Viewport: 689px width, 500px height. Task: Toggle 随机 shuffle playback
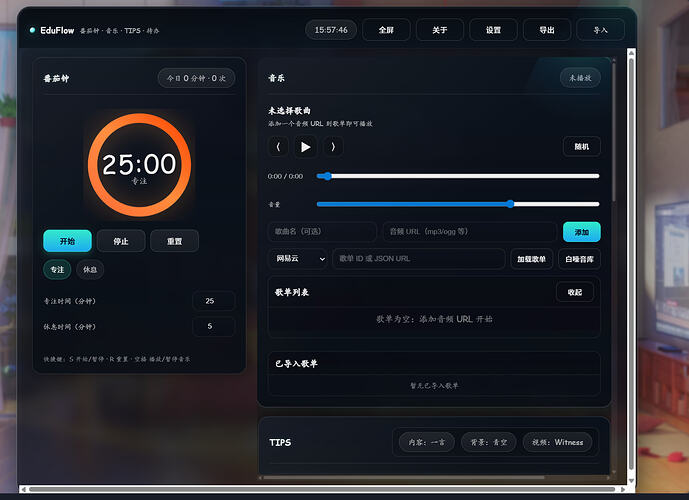point(581,147)
